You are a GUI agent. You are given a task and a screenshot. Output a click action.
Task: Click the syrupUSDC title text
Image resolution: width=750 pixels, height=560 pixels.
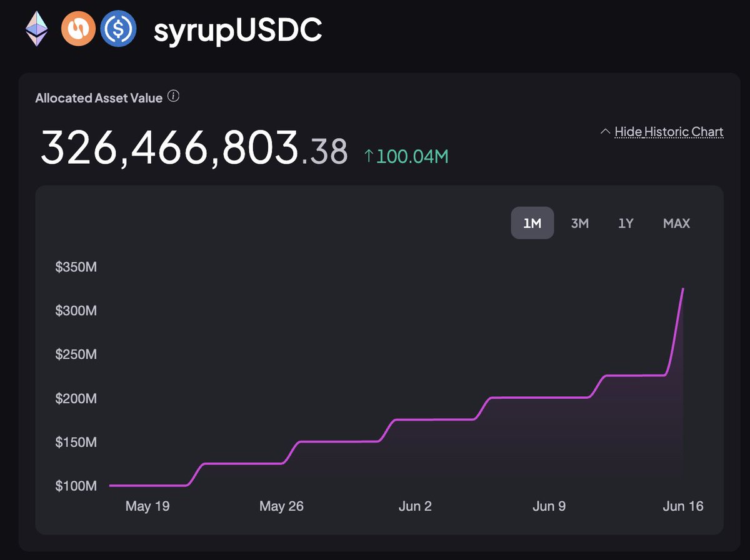[x=238, y=30]
